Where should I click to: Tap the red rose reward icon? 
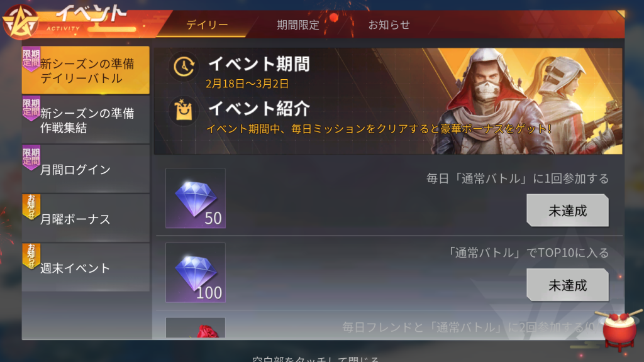click(x=196, y=328)
